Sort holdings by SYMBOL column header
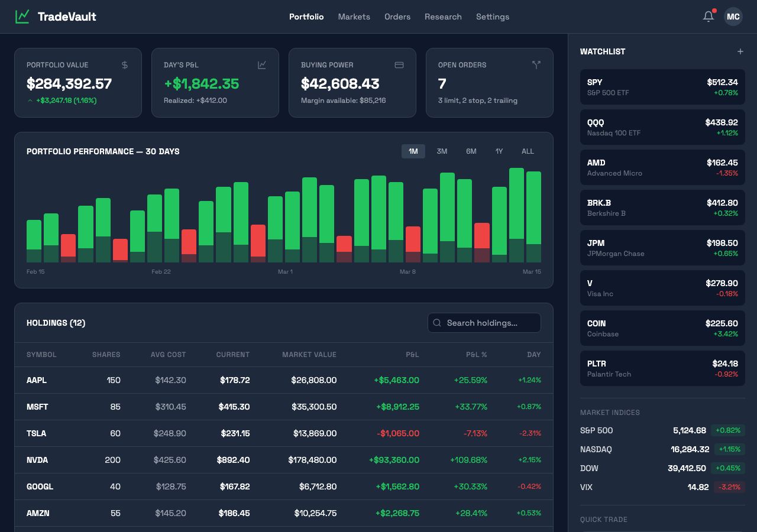The width and height of the screenshot is (757, 532). 41,355
